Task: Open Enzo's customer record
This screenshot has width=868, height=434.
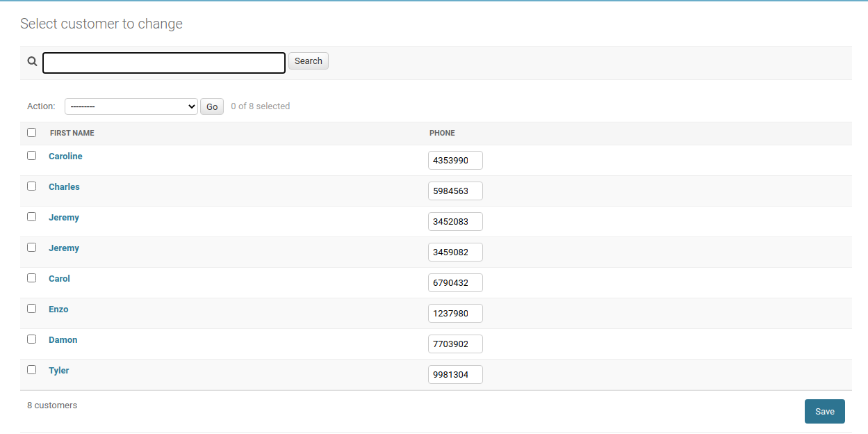Action: click(58, 310)
